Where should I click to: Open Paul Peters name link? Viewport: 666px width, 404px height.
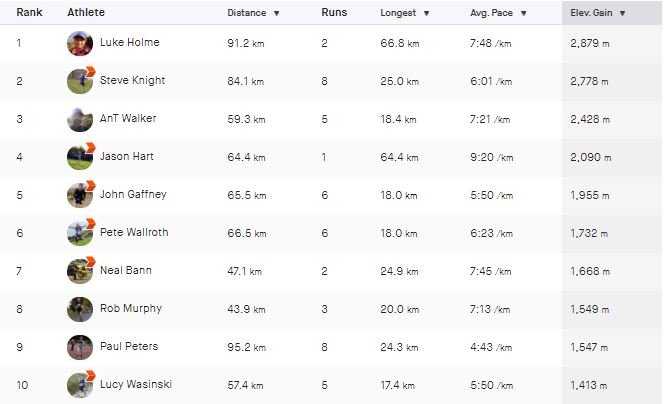click(129, 346)
